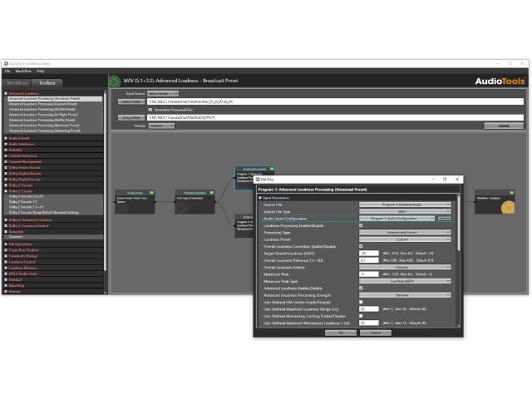The image size is (532, 399).
Task: Click the Maximum Peak value field
Action: [369, 274]
